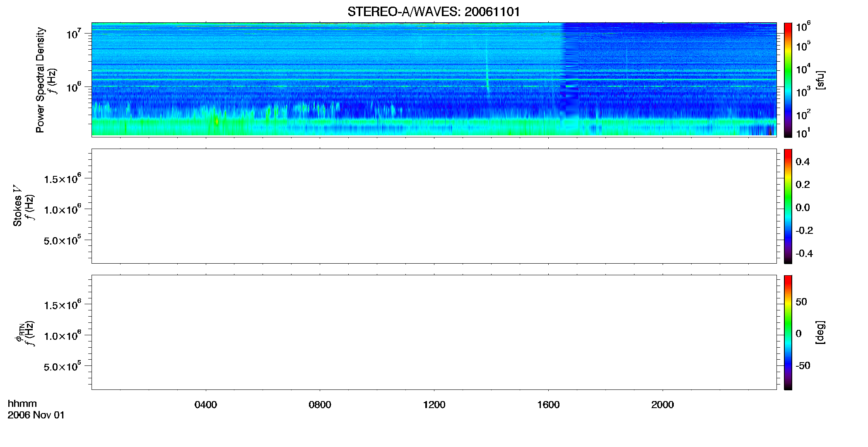868x447 pixels.
Task: Click the -50 value on deg color bar
Action: click(x=803, y=365)
